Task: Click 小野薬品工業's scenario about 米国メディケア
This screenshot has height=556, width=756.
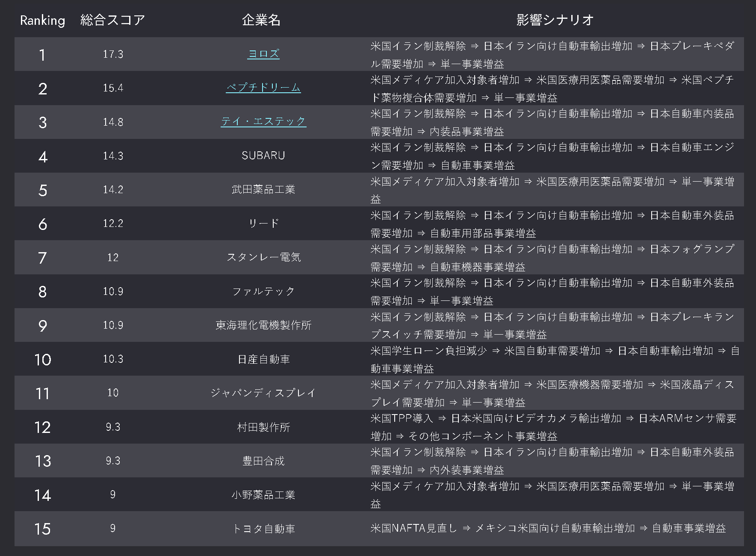Action: [552, 495]
